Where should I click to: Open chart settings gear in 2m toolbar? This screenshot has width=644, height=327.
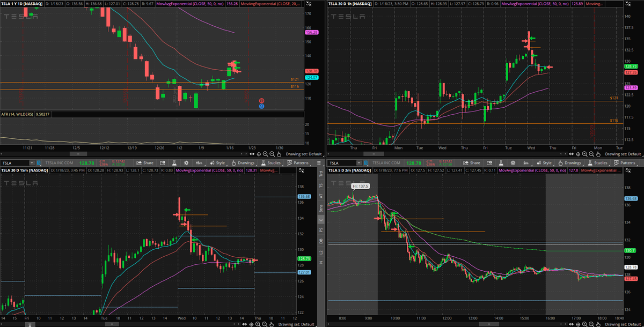(x=513, y=162)
